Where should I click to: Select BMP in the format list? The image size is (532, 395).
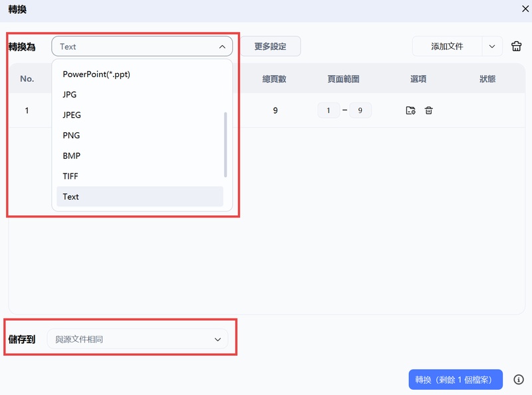coord(140,156)
